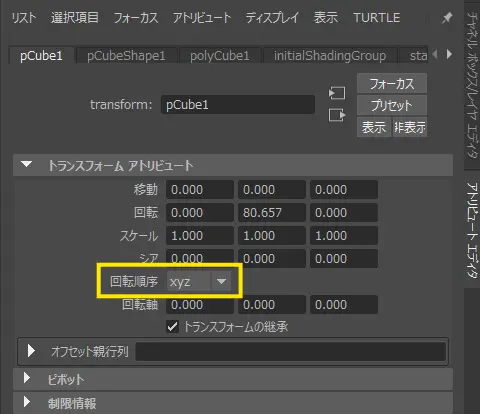Click the transform: label
This screenshot has width=480, height=414.
tap(121, 105)
